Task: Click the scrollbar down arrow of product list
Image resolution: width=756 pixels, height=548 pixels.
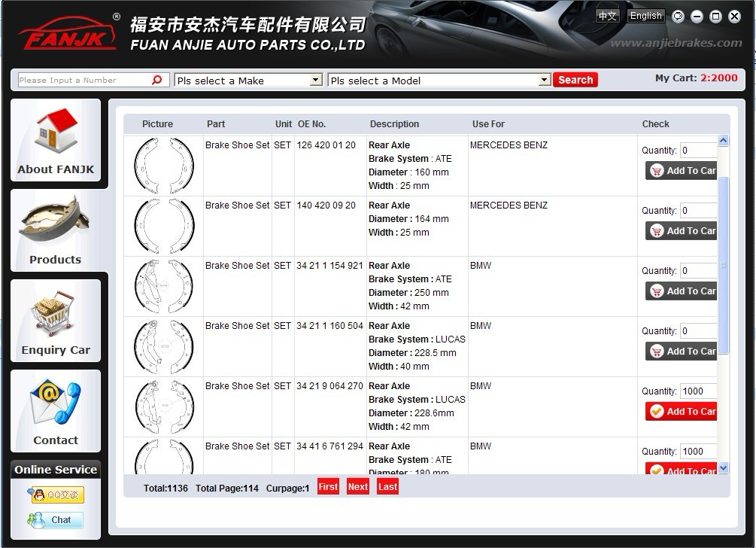Action: coord(723,468)
